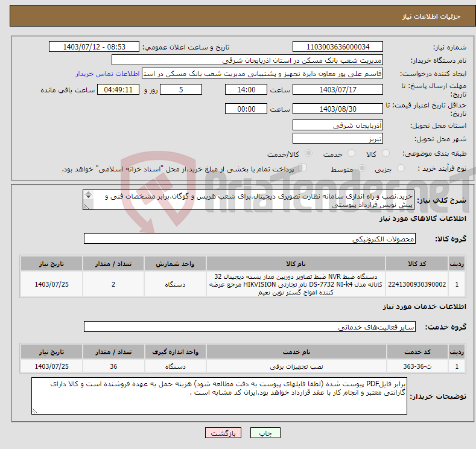Click the remaining time field 04:49:11
The width and height of the screenshot is (476, 449).
click(118, 89)
